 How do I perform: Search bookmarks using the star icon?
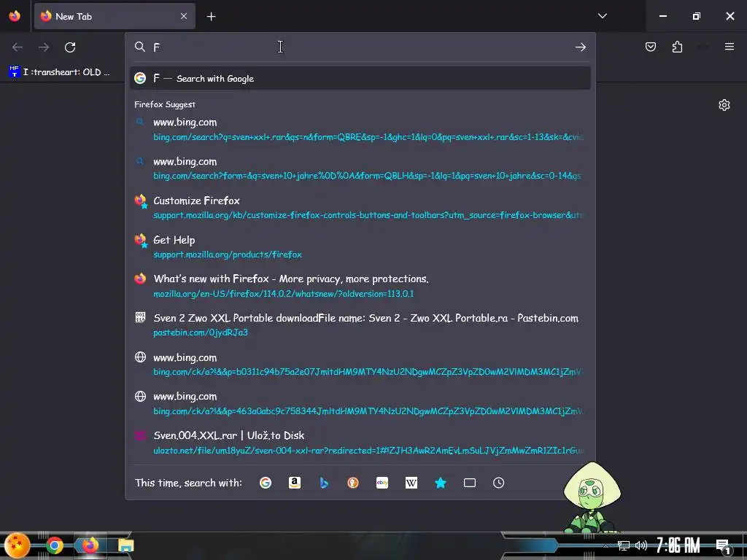pyautogui.click(x=441, y=483)
